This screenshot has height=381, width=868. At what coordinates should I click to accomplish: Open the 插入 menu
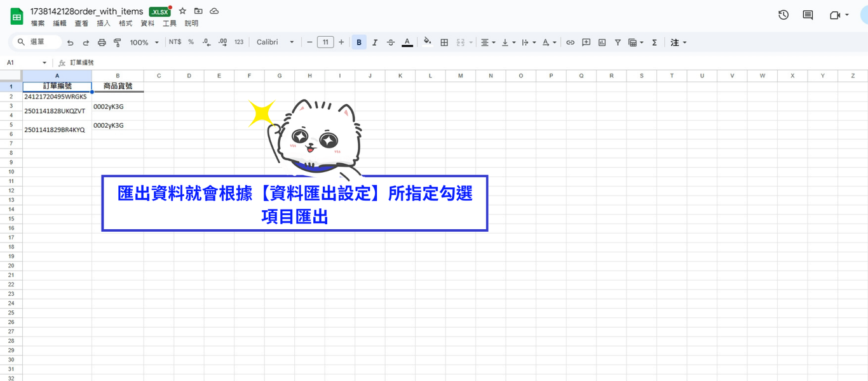point(104,23)
